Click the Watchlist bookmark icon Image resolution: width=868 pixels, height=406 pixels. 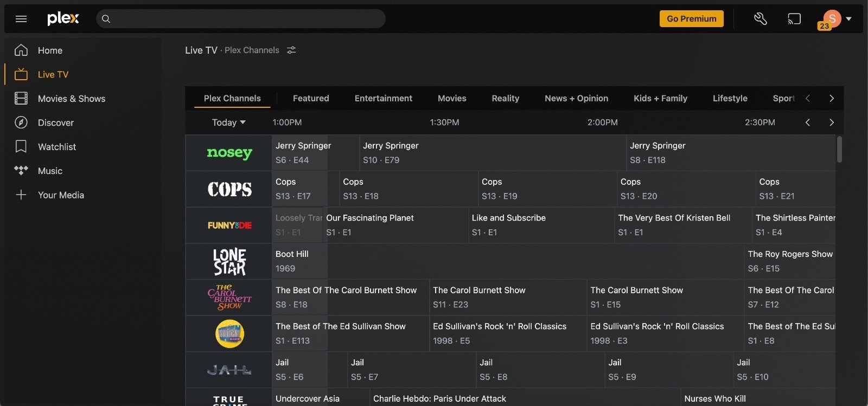21,146
